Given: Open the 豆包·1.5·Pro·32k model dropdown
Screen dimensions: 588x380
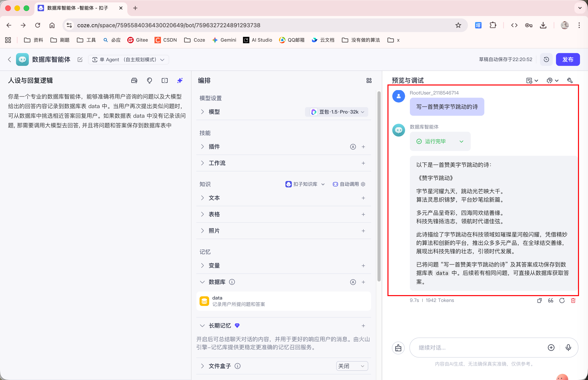Looking at the screenshot, I should pos(337,112).
